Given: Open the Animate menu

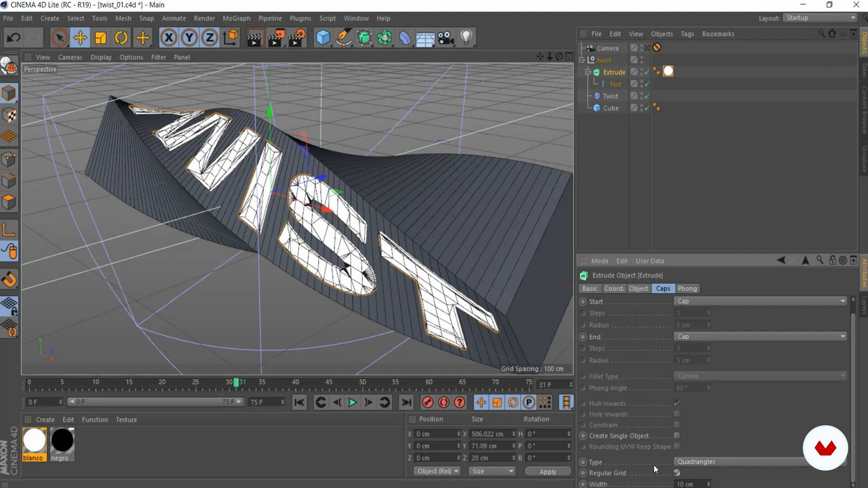Looking at the screenshot, I should 174,18.
